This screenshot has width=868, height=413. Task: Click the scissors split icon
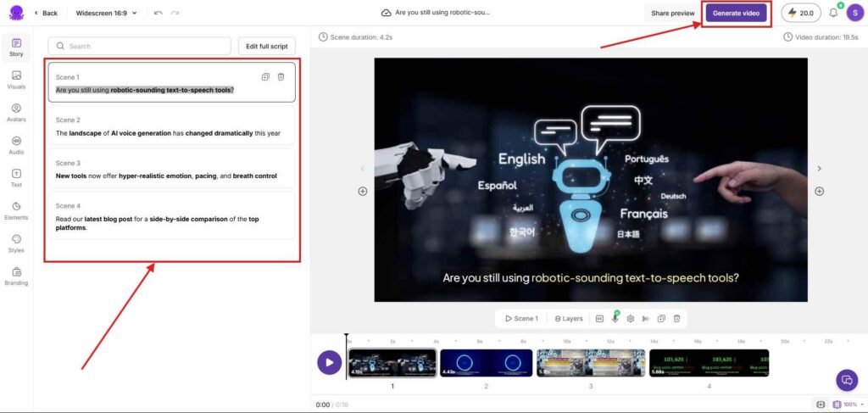tap(645, 318)
